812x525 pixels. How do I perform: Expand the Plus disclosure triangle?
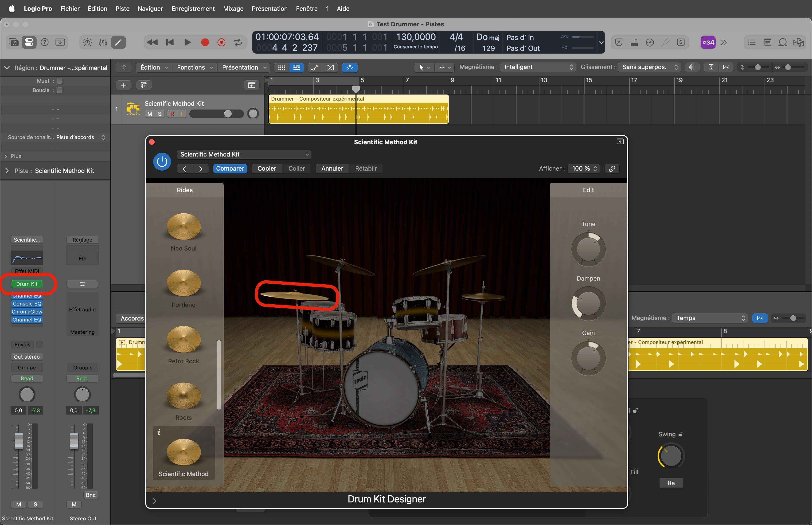[6, 156]
